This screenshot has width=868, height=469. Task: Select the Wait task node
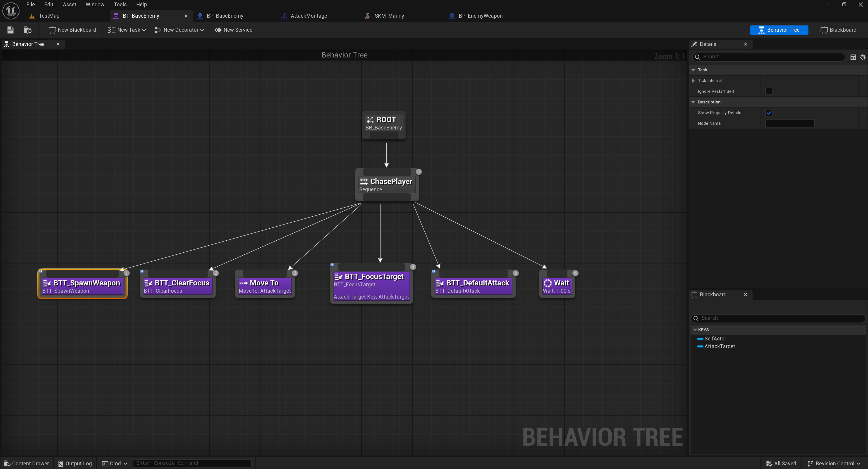pos(557,286)
